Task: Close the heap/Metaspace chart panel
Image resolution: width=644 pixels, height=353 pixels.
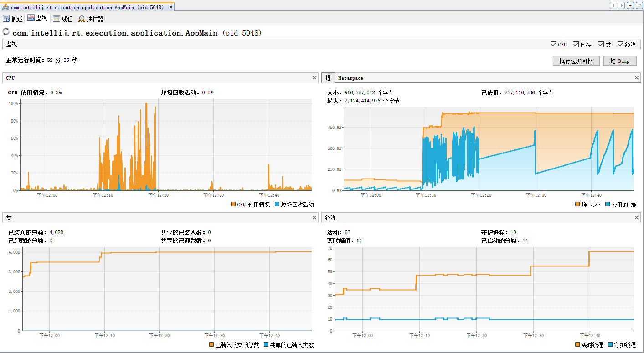Action: click(637, 78)
